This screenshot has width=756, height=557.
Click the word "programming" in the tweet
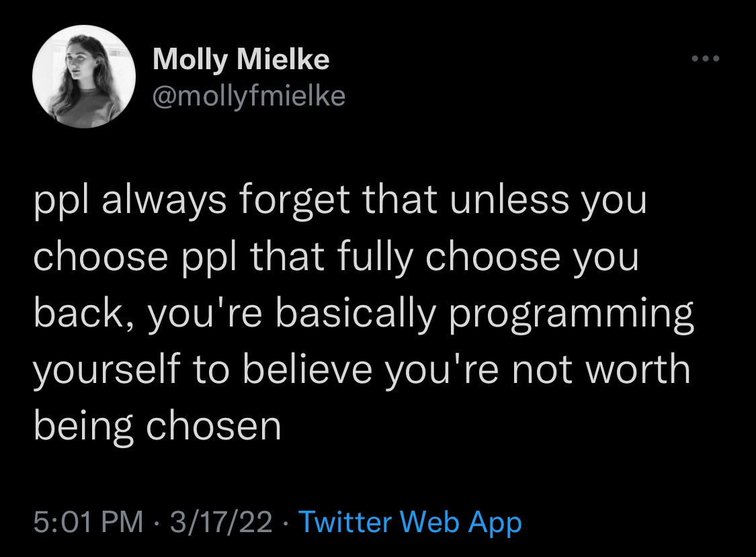(572, 314)
